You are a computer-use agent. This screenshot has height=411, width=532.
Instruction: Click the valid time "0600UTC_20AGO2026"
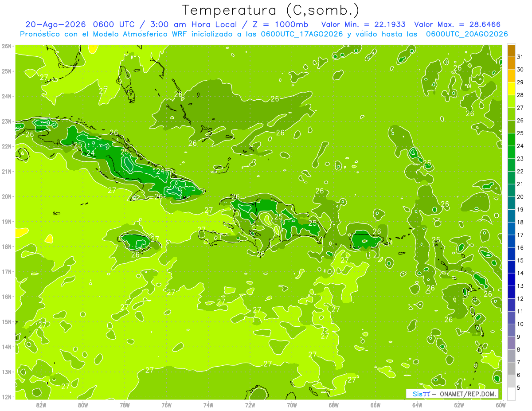point(467,34)
